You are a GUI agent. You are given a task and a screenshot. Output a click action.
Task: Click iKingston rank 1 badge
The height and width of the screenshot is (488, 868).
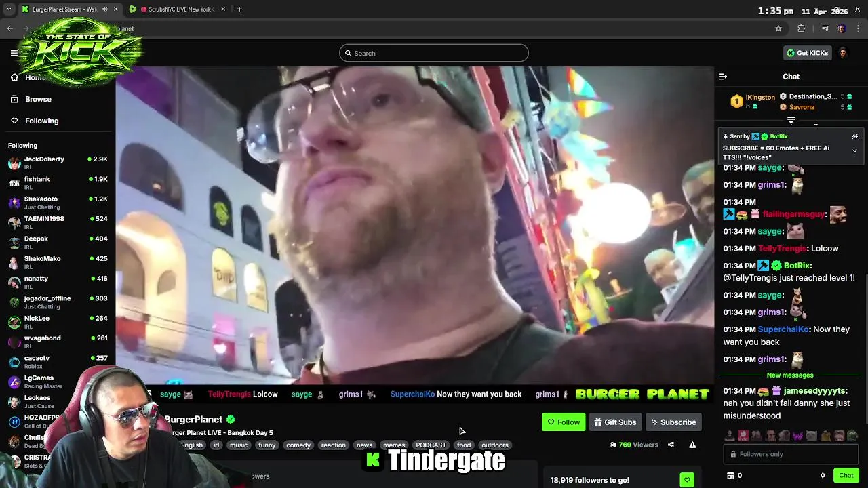coord(736,102)
